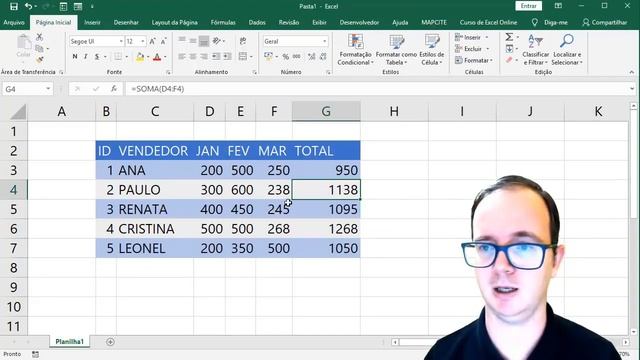Open the Formatar como Tabela dropdown

(x=396, y=50)
